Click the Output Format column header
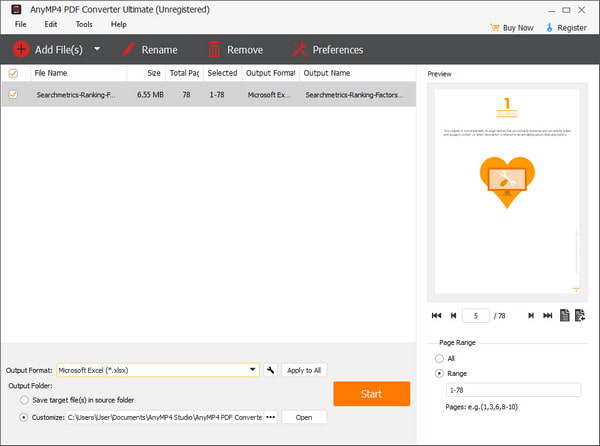 271,73
